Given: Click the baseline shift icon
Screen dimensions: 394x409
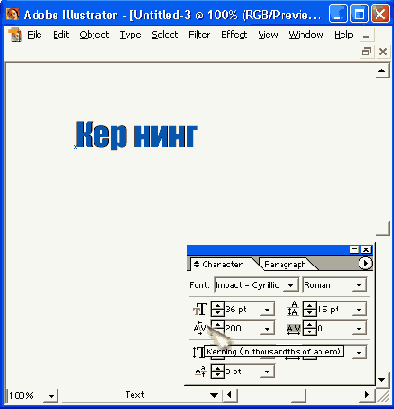Looking at the screenshot, I should [201, 371].
